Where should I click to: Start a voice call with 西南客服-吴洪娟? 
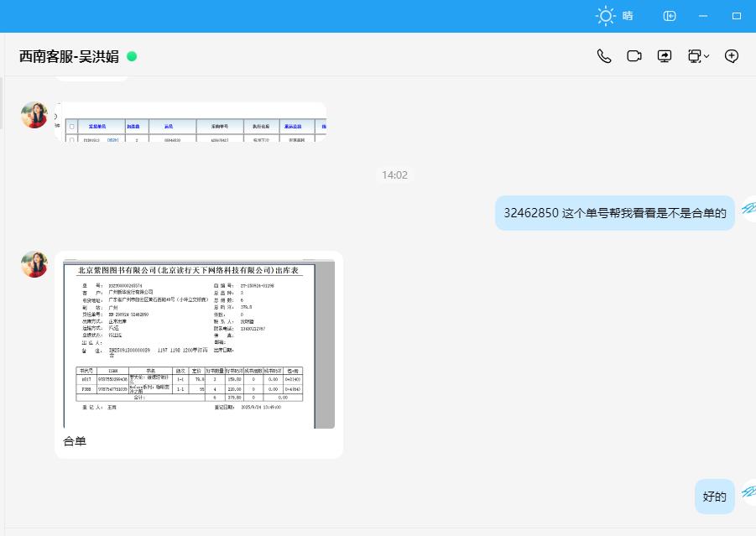click(603, 56)
